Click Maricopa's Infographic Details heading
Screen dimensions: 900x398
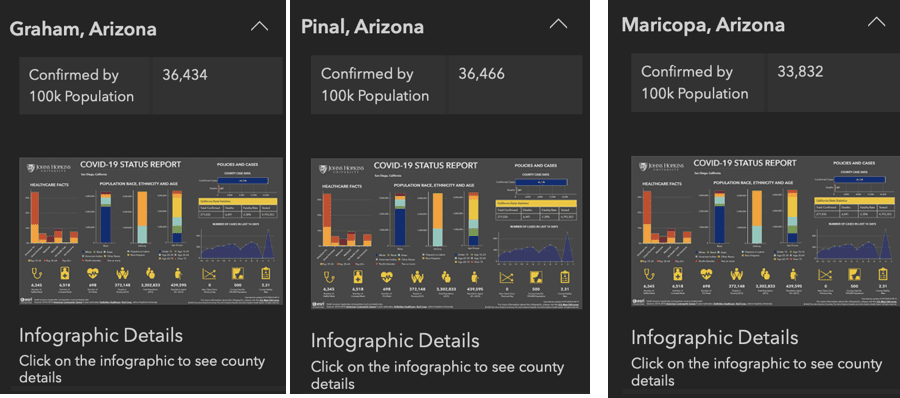715,337
